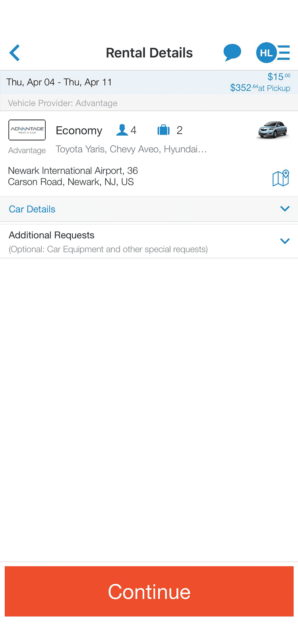This screenshot has width=298, height=644.
Task: Select the Economy car class title
Action: tap(79, 131)
